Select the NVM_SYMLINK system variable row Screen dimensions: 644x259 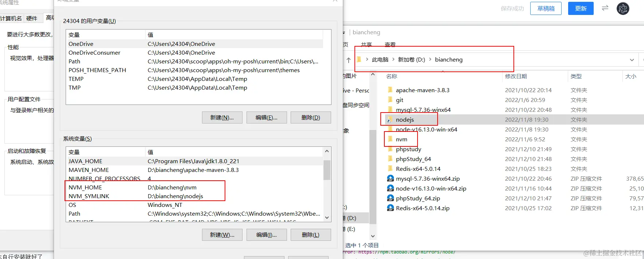click(x=195, y=196)
